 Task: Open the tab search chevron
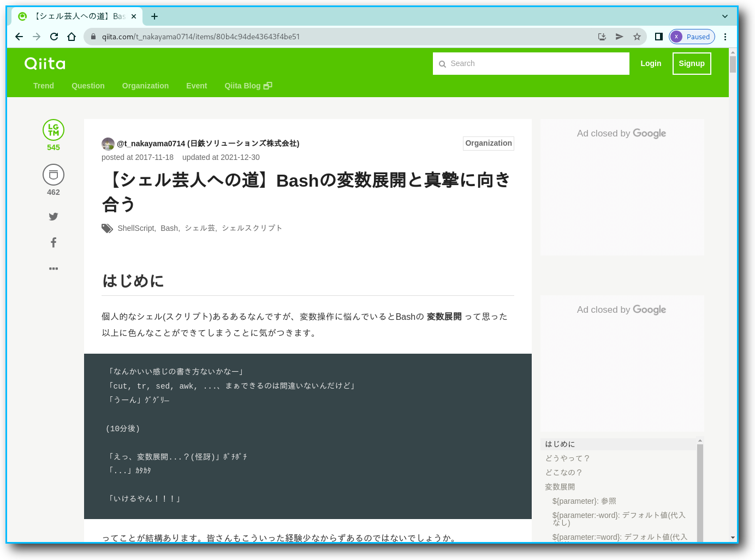(725, 16)
